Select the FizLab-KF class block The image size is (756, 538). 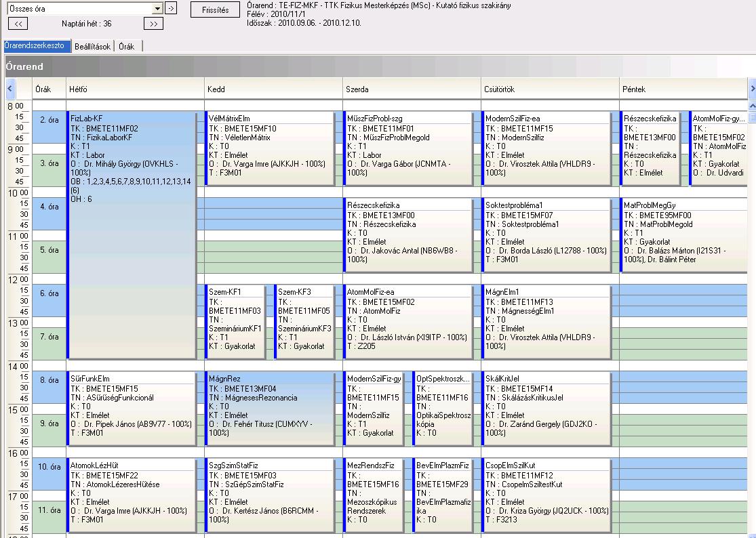(x=133, y=236)
